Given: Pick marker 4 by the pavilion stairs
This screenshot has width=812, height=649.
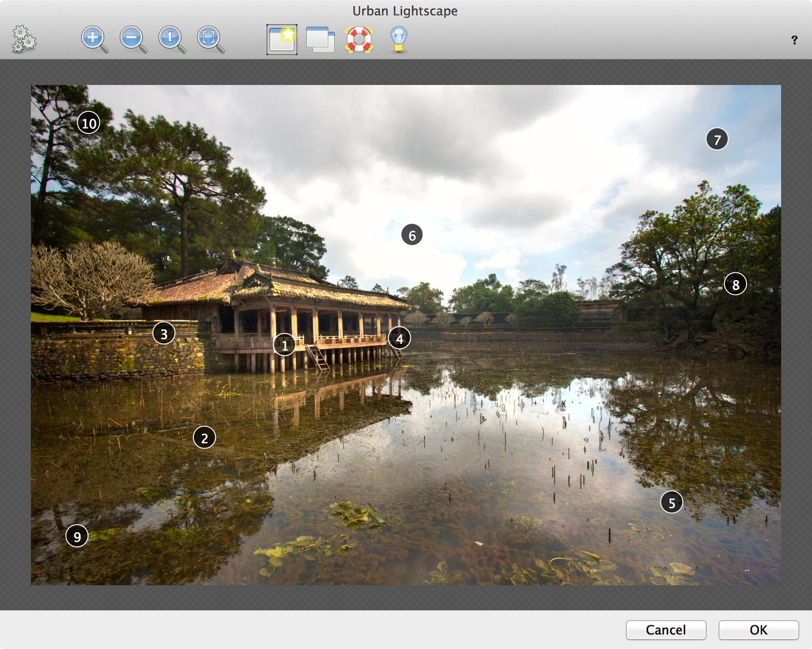Looking at the screenshot, I should (399, 339).
